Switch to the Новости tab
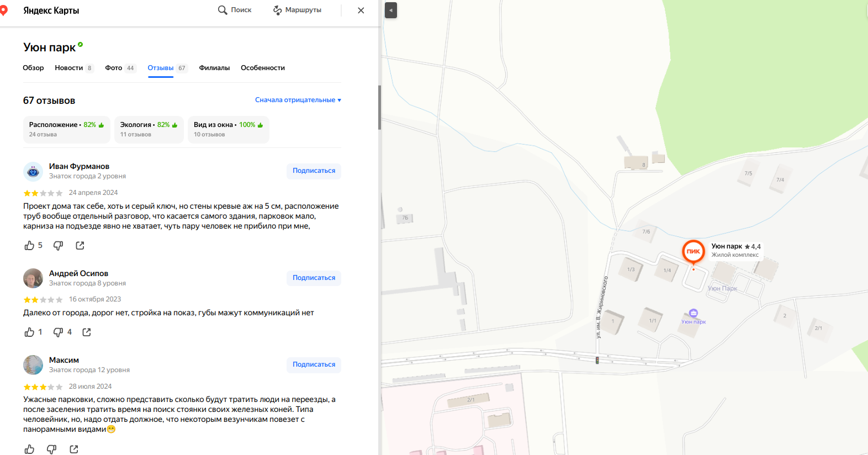Image resolution: width=868 pixels, height=455 pixels. 74,68
